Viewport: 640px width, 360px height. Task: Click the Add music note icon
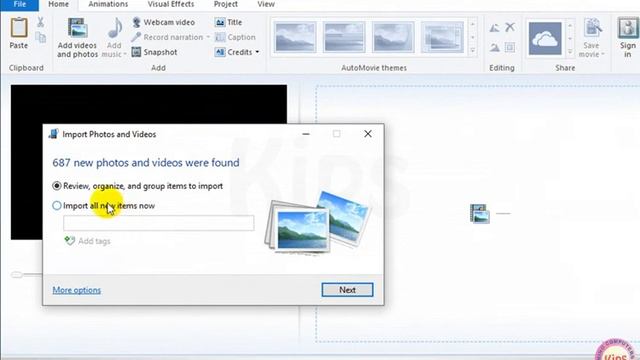pyautogui.click(x=114, y=28)
